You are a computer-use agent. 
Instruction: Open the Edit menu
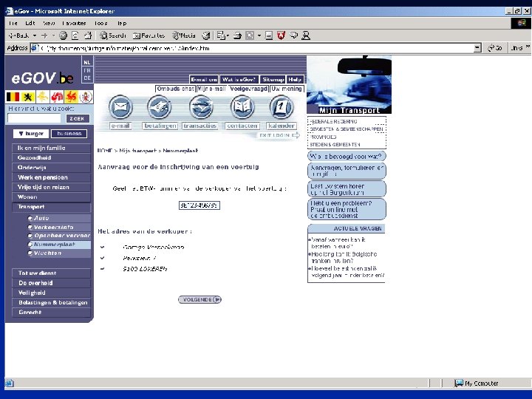pyautogui.click(x=30, y=23)
